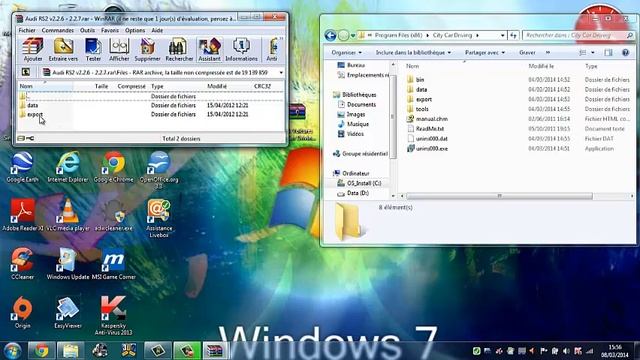Open the Favoris menu in WinRAR
Image resolution: width=640 pixels, height=360 pixels.
point(110,31)
